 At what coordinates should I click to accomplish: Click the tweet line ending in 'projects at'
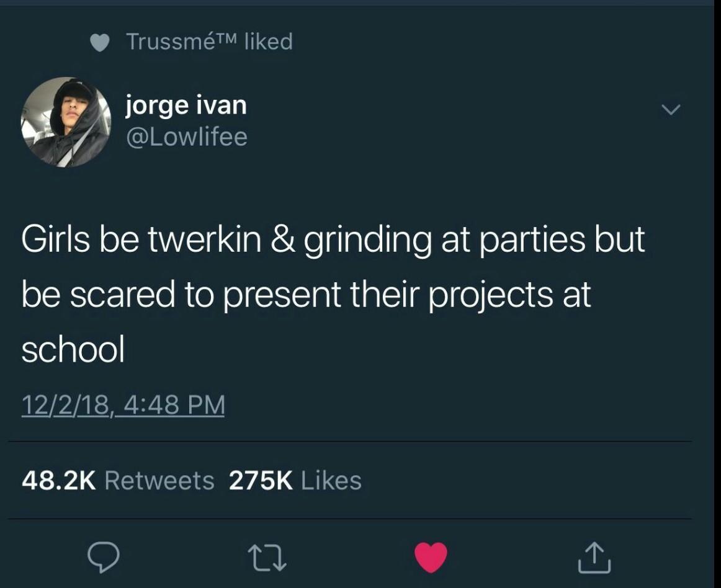pyautogui.click(x=306, y=295)
